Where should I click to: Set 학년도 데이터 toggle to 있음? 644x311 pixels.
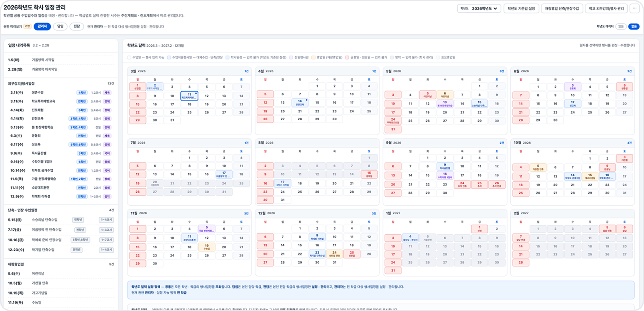(x=621, y=27)
